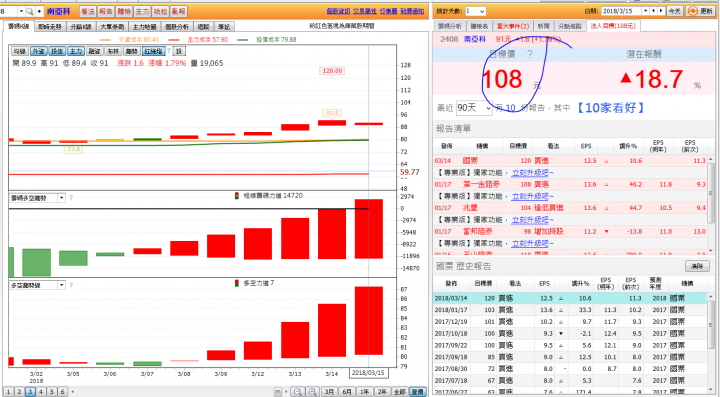Select chart layout page 1
Viewport: 720px width, 397px height.
pos(8,392)
